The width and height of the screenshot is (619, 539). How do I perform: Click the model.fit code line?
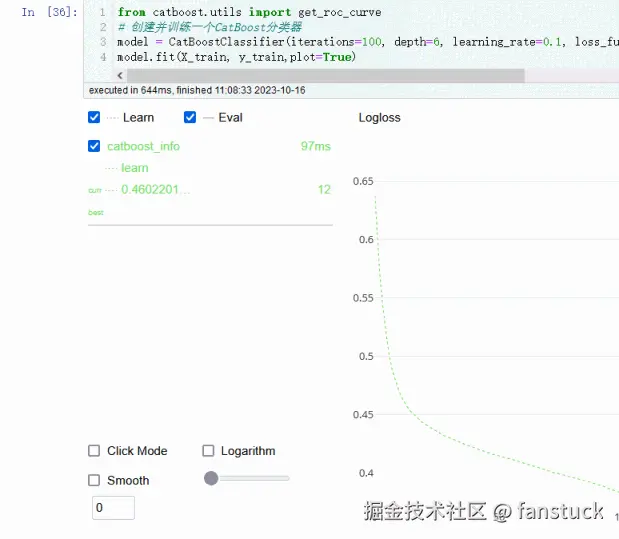[236, 57]
